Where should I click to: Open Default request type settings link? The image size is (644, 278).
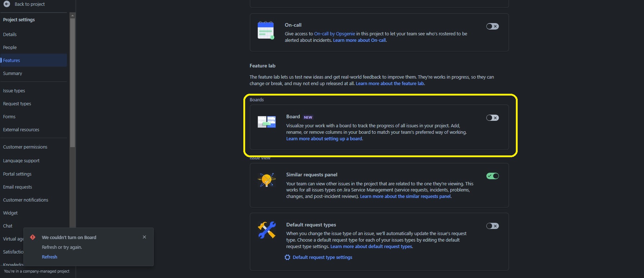pos(323,257)
